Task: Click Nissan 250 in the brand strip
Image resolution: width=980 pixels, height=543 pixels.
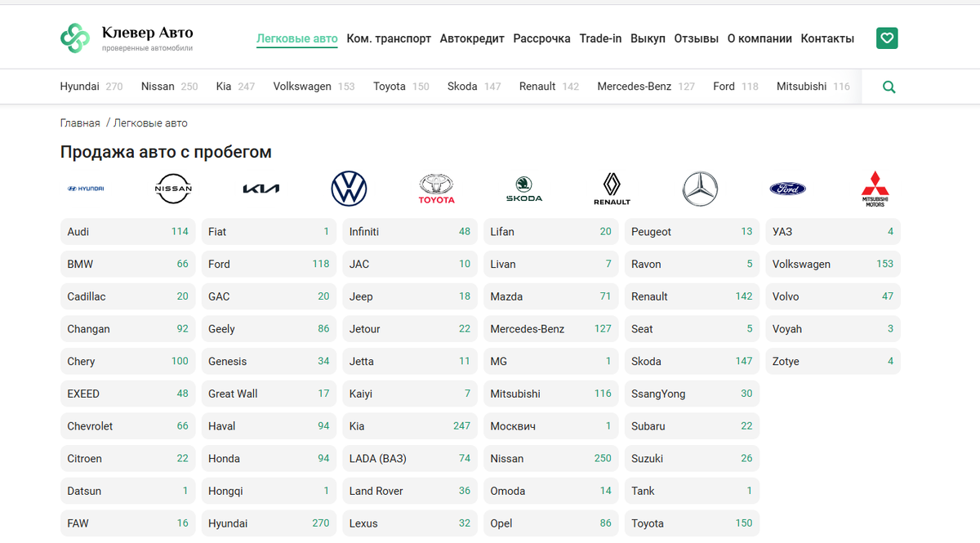Action: 169,87
